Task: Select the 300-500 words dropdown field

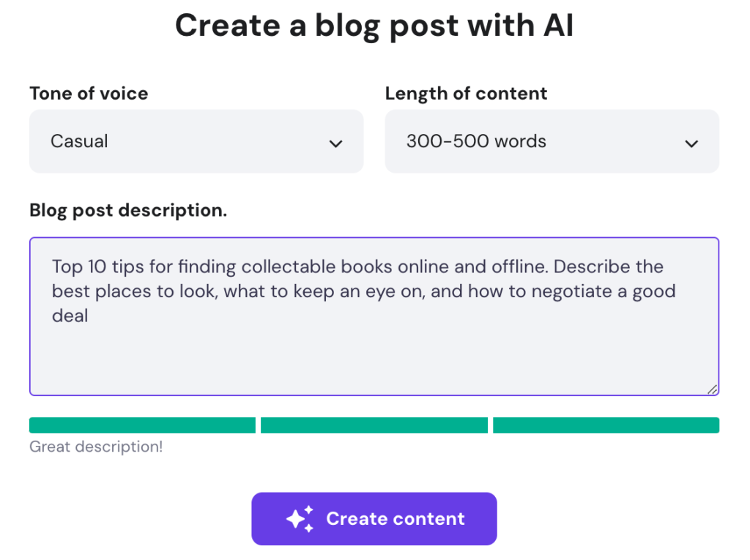Action: pyautogui.click(x=552, y=141)
